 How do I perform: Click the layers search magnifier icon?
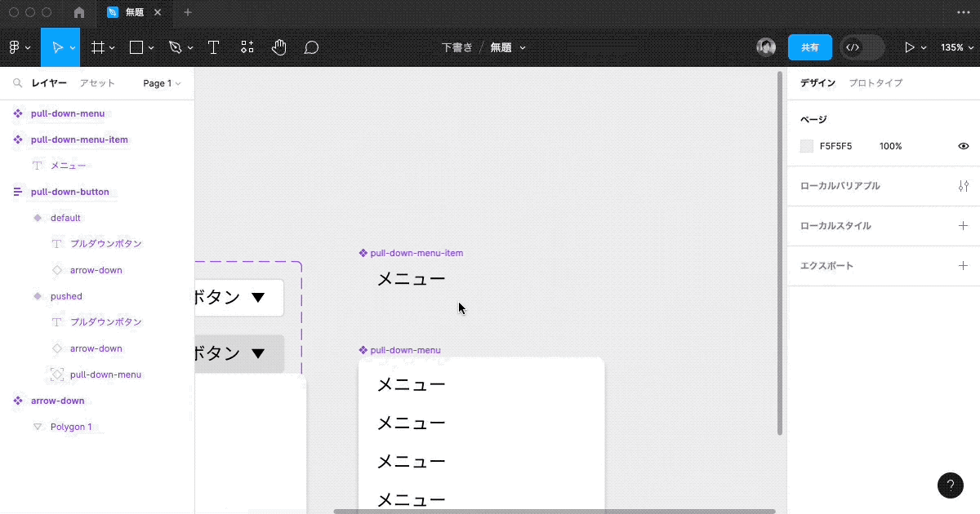tap(17, 83)
